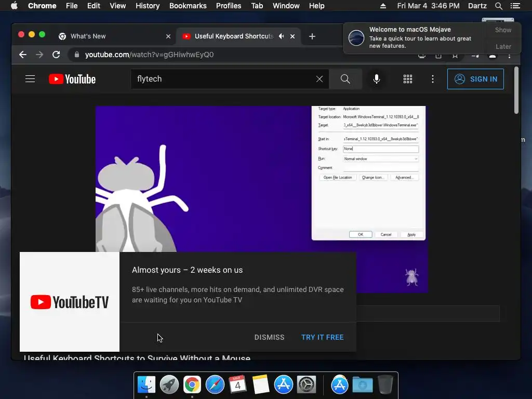Open a new Chrome tab
Viewport: 532px width, 399px height.
coord(312,36)
